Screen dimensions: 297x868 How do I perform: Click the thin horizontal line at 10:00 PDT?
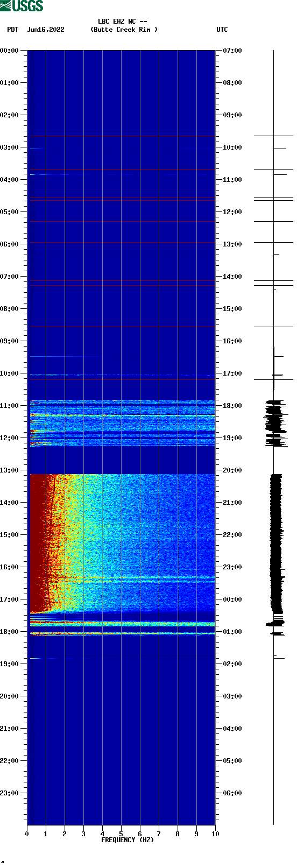pyautogui.click(x=122, y=375)
